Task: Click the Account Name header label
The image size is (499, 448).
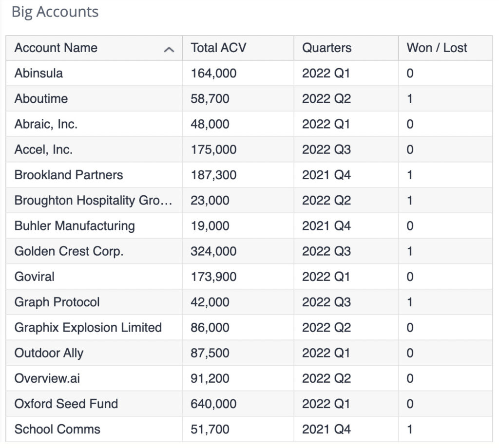Action: pyautogui.click(x=56, y=48)
